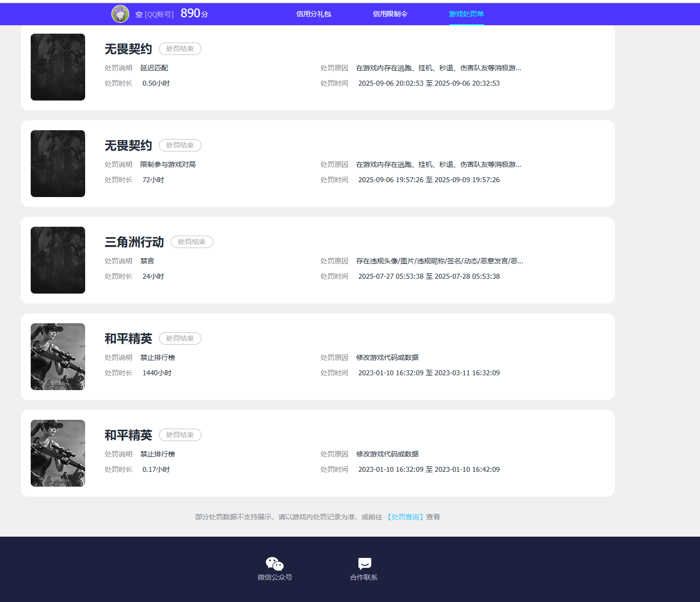This screenshot has width=700, height=602.
Task: Click 处罚结束 badge beside 三角洲行动
Action: (192, 242)
